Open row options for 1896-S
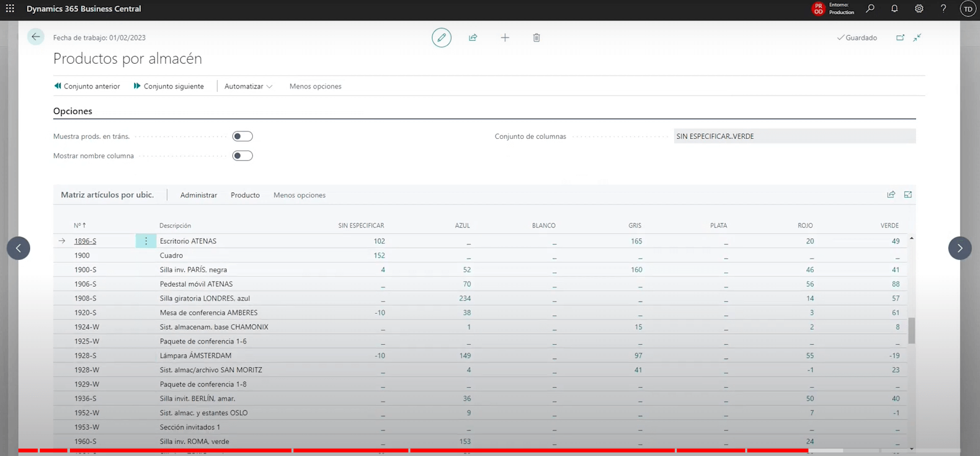The width and height of the screenshot is (980, 456). (146, 241)
